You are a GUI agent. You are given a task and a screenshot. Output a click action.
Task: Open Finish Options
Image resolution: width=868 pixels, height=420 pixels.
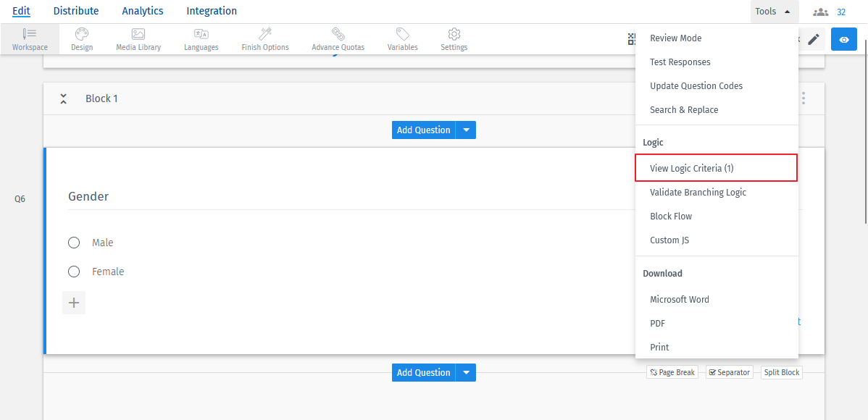click(x=265, y=39)
